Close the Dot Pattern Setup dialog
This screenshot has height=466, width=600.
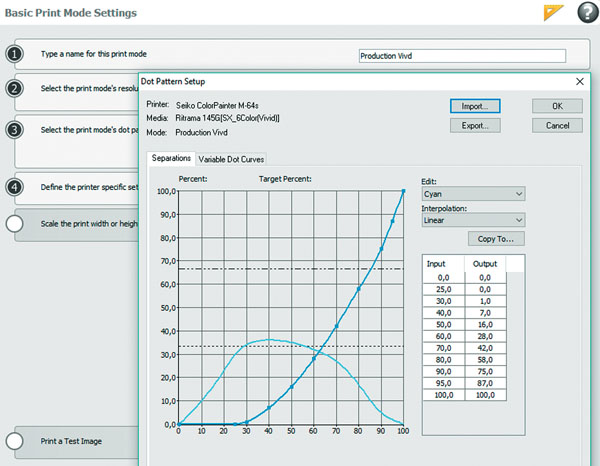pyautogui.click(x=580, y=81)
